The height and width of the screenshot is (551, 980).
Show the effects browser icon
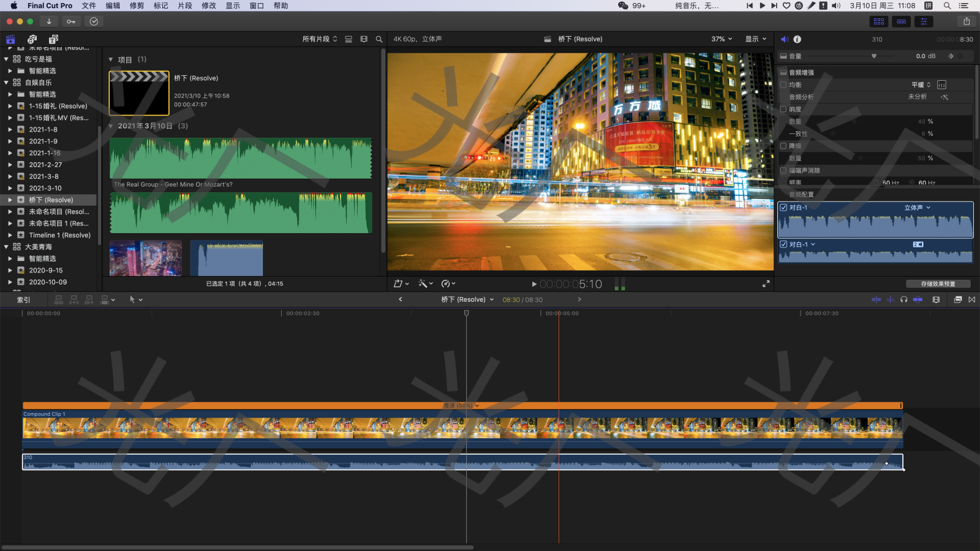click(958, 299)
